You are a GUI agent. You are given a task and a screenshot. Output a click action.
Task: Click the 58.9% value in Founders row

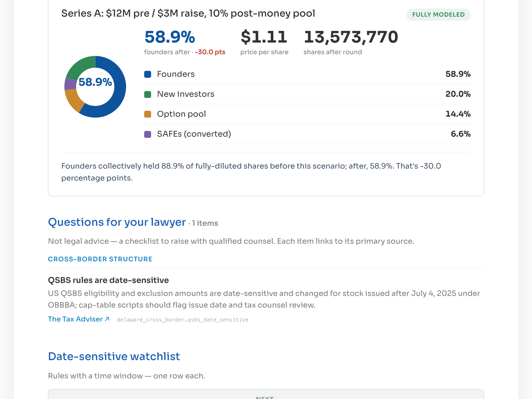458,74
